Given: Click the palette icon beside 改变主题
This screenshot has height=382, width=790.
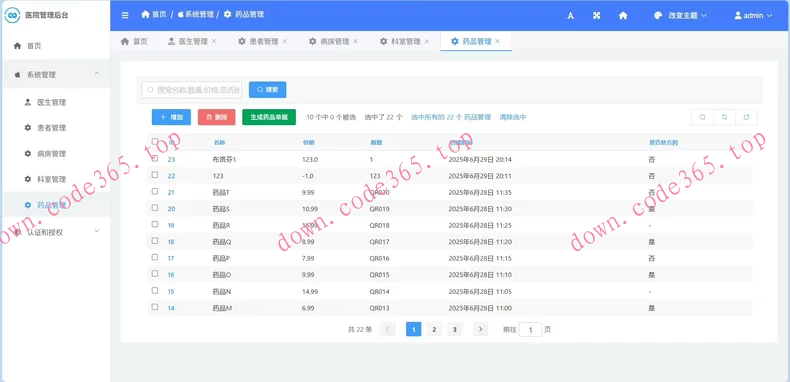Looking at the screenshot, I should click(x=657, y=16).
